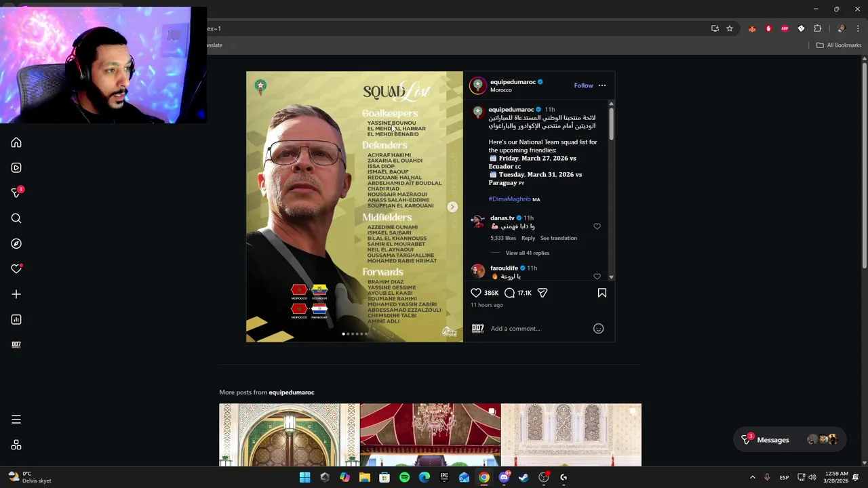Click the red hand ad-blocker extension
868x488 pixels.
click(x=768, y=28)
